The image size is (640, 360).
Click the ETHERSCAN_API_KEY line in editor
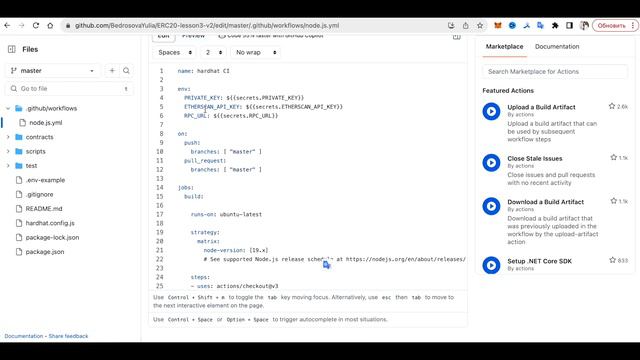[263, 107]
